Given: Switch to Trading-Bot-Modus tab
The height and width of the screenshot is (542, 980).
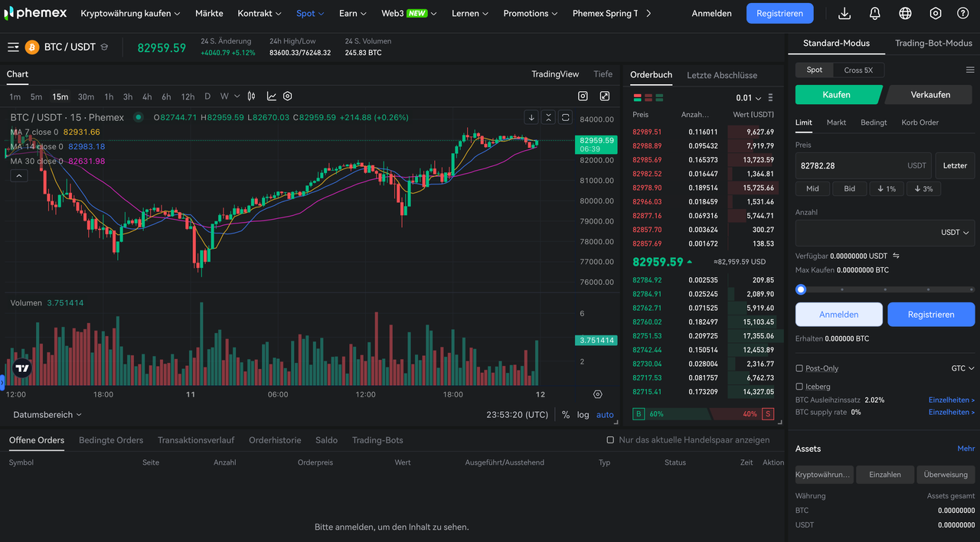Looking at the screenshot, I should (933, 44).
